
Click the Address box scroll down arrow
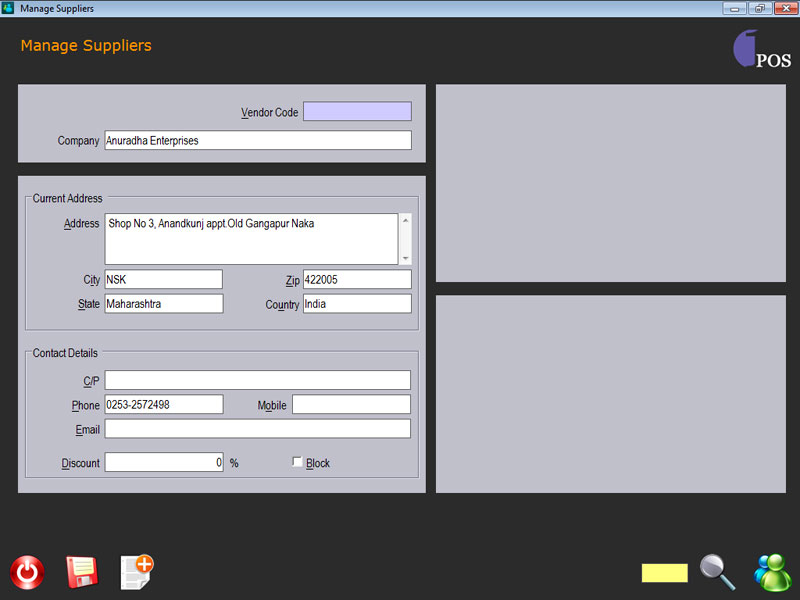click(x=405, y=257)
